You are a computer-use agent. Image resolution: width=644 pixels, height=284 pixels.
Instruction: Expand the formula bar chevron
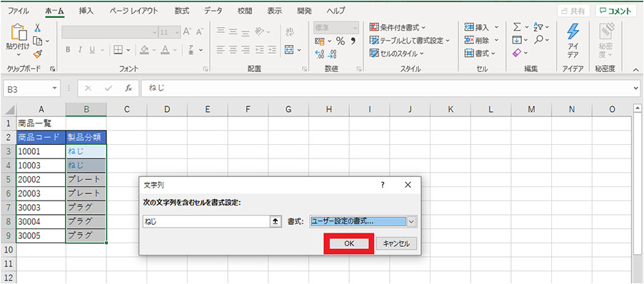636,88
